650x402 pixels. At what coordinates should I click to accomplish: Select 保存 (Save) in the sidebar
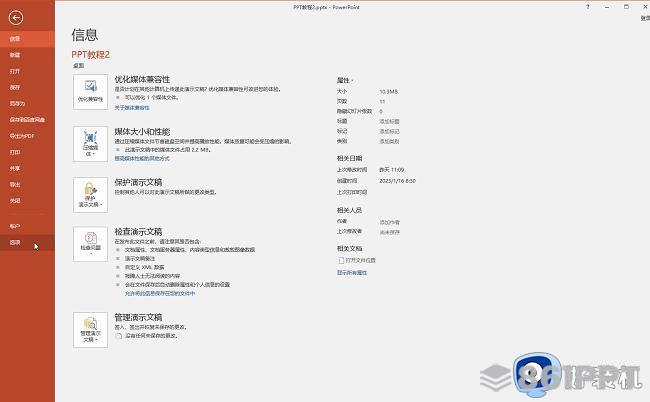pos(27,87)
